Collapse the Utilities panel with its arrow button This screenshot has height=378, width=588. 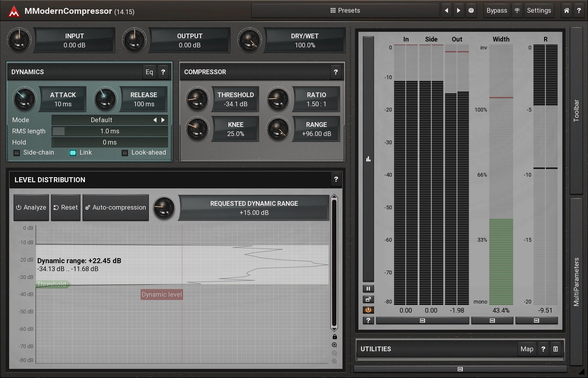point(555,349)
